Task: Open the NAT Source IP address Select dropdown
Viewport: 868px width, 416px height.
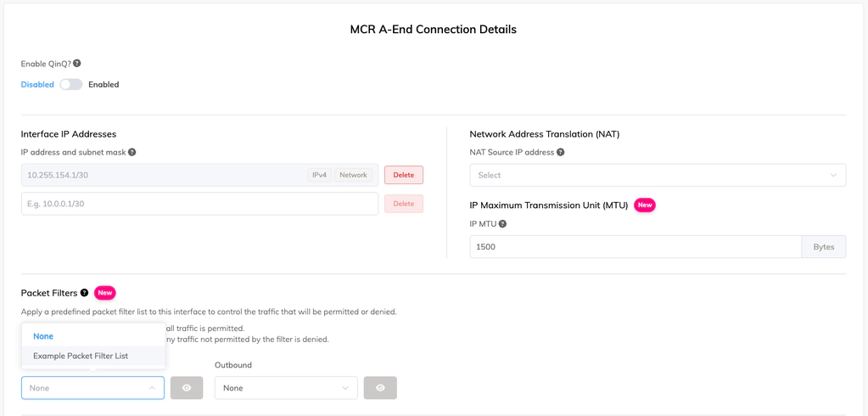Action: pos(658,175)
